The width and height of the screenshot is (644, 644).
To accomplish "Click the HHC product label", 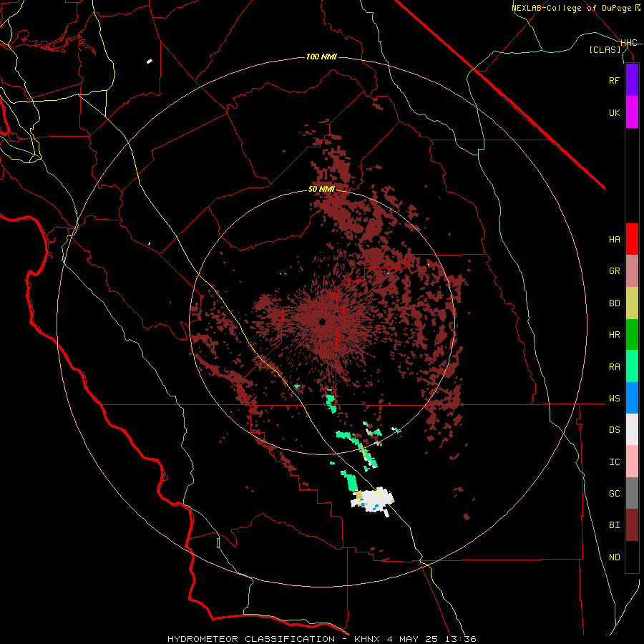I will click(x=629, y=43).
